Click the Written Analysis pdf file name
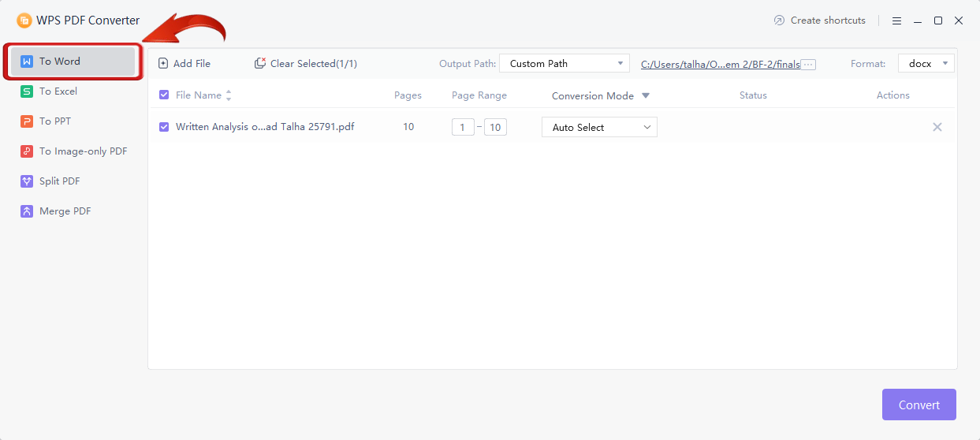980x440 pixels. (265, 127)
